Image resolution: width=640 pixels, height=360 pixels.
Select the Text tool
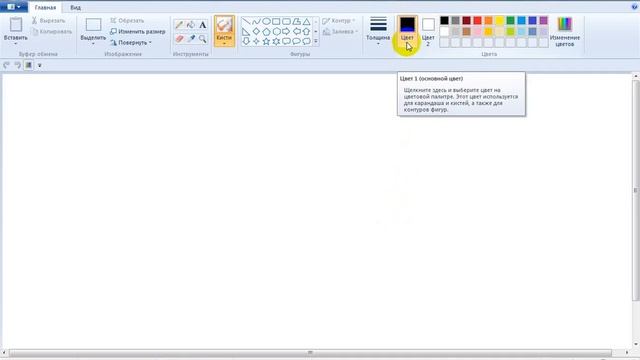[202, 25]
